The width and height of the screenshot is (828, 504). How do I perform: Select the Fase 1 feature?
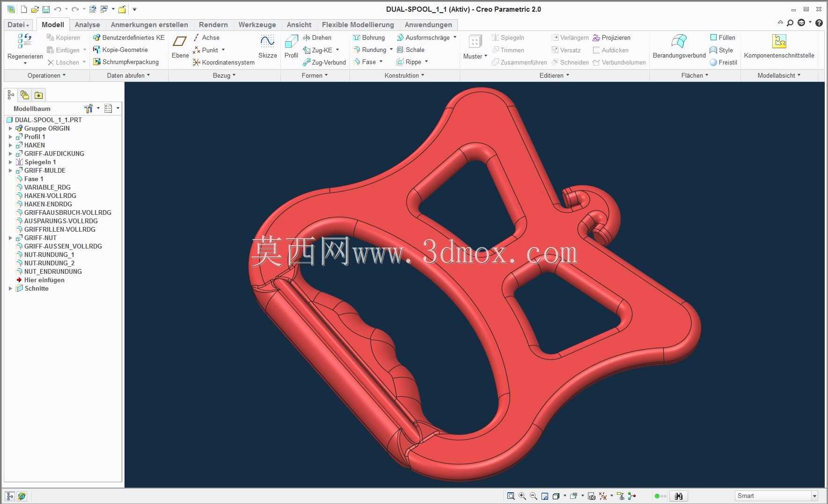pos(34,179)
